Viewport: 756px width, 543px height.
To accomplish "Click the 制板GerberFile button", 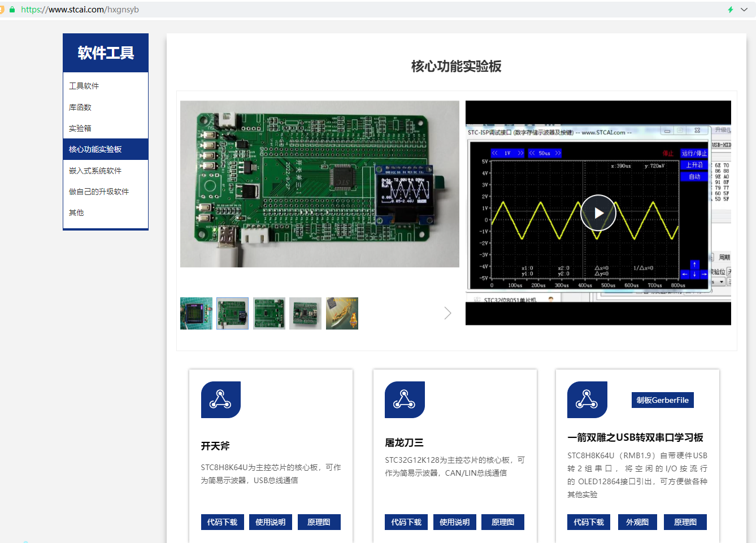I will click(663, 400).
